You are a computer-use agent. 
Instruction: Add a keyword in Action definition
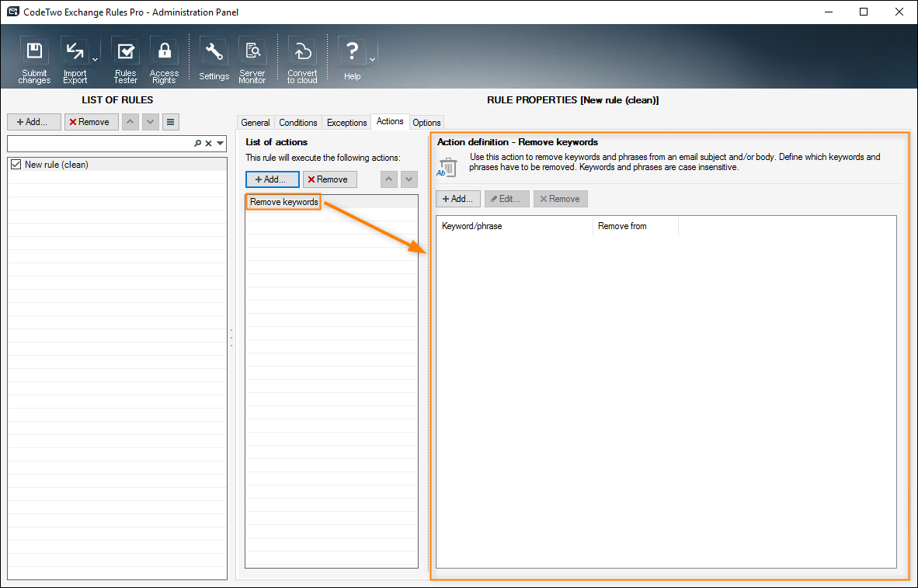pos(457,199)
